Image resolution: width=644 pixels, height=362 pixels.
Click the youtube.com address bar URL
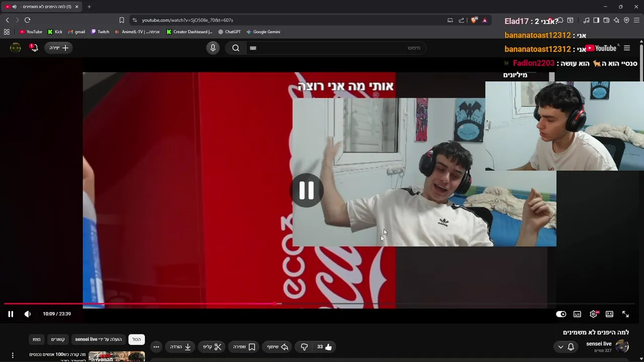[x=187, y=20]
